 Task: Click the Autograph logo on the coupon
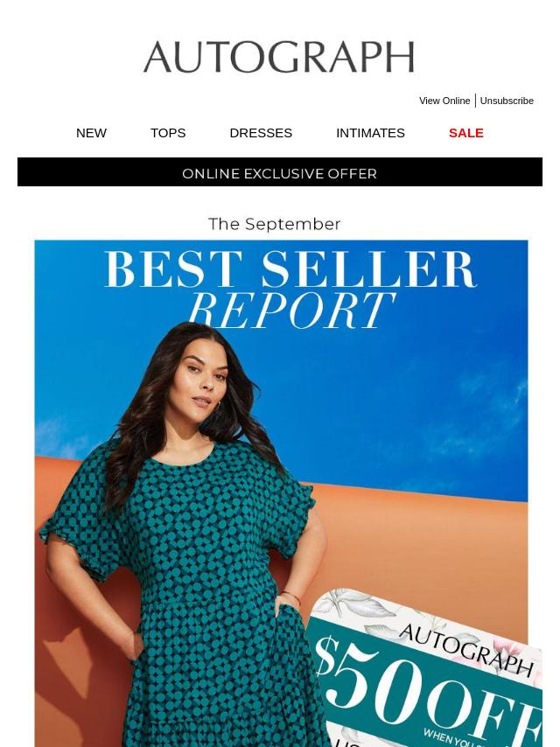[x=465, y=650]
